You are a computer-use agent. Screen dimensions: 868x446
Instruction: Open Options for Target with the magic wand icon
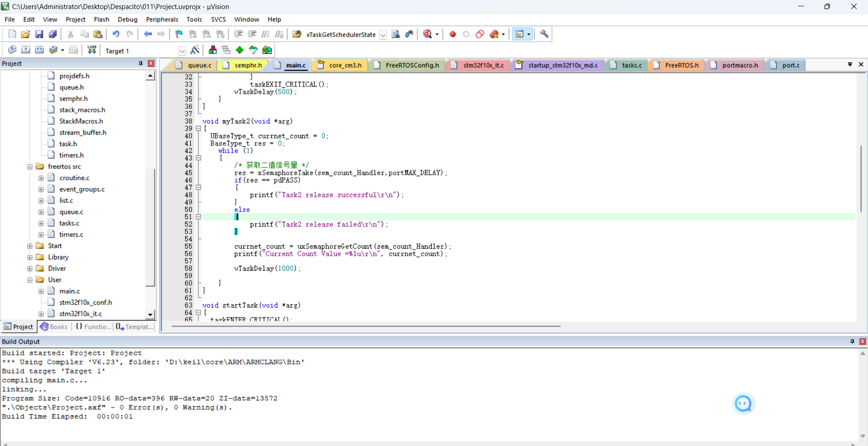coord(195,50)
